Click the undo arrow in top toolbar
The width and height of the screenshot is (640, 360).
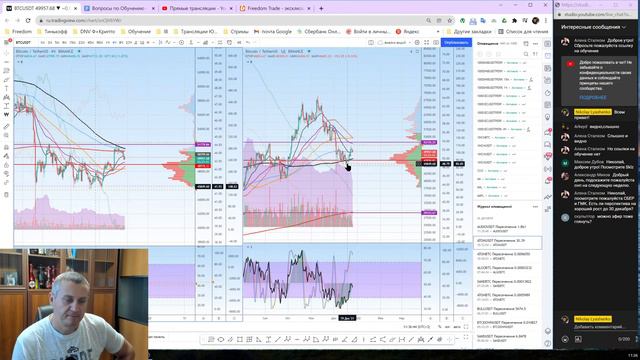pos(248,42)
